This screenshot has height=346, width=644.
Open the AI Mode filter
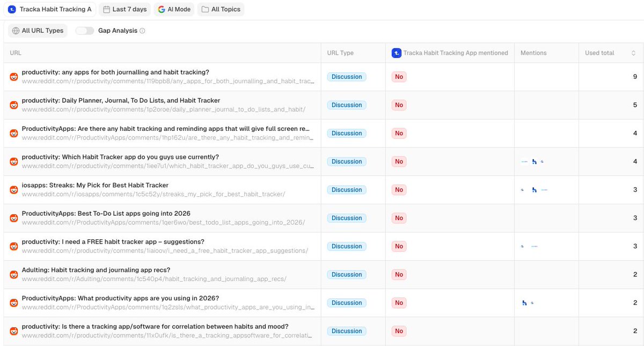click(174, 9)
